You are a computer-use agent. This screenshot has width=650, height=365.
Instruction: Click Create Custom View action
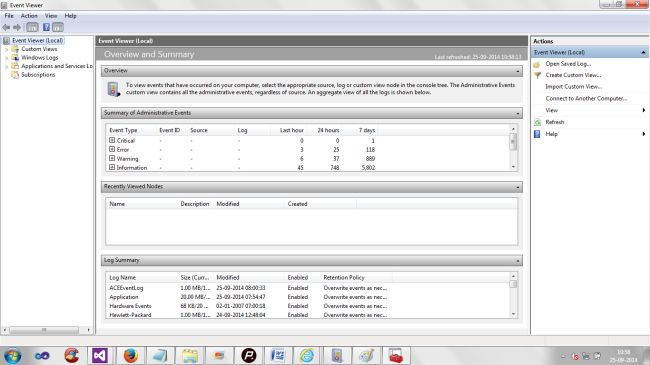[573, 75]
